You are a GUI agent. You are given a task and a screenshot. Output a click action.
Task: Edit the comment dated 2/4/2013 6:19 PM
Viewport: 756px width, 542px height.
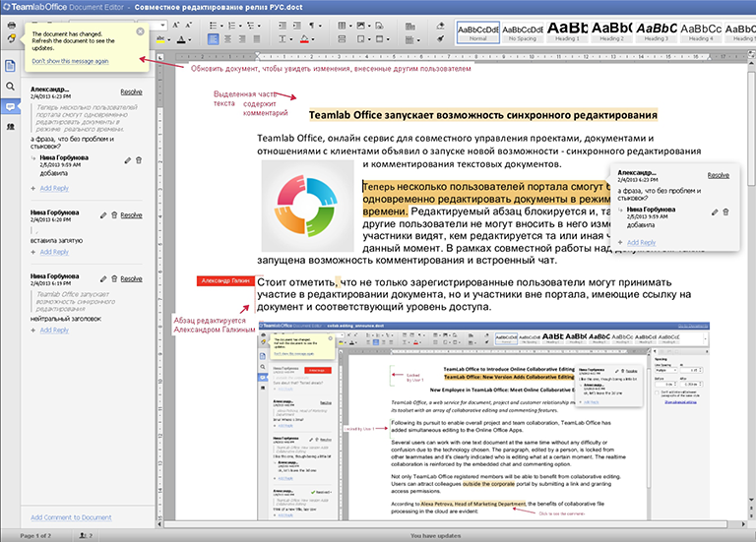pyautogui.click(x=103, y=279)
